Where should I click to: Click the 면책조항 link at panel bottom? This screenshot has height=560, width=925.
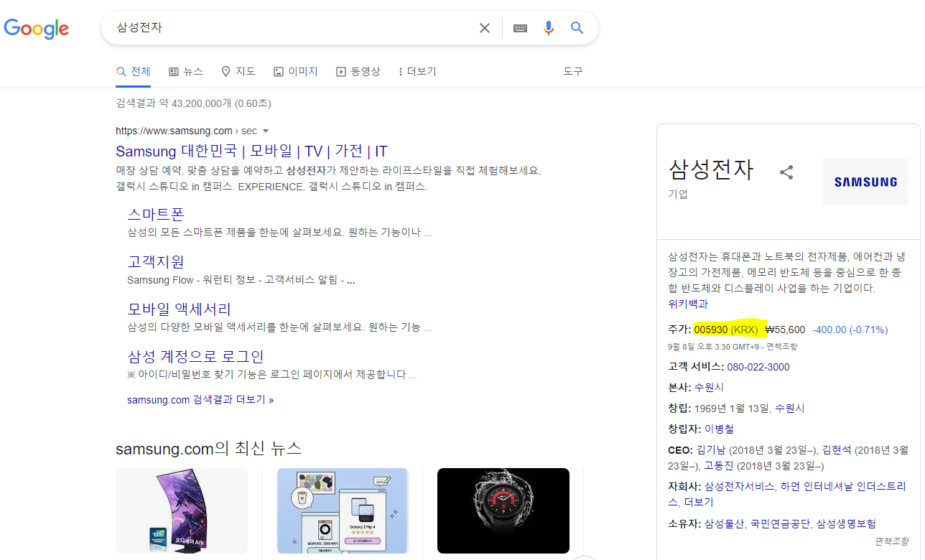coord(891,541)
